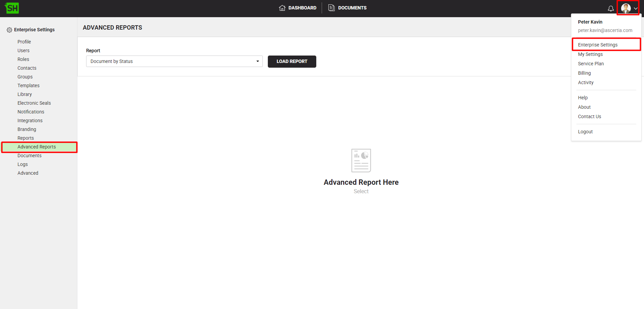The image size is (644, 309).
Task: Open the Integrations settings page
Action: [x=30, y=121]
